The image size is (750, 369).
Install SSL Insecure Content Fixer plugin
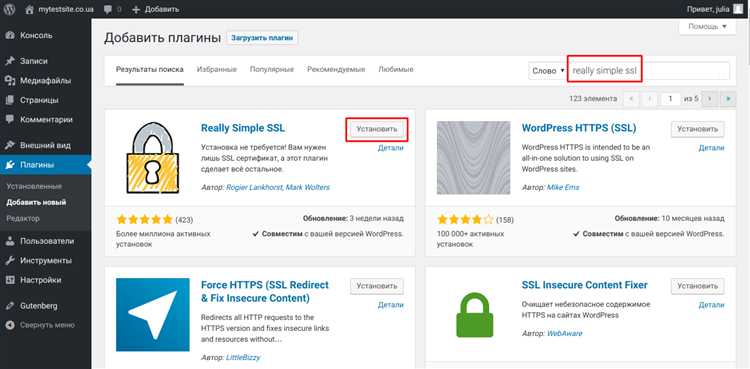pyautogui.click(x=698, y=286)
